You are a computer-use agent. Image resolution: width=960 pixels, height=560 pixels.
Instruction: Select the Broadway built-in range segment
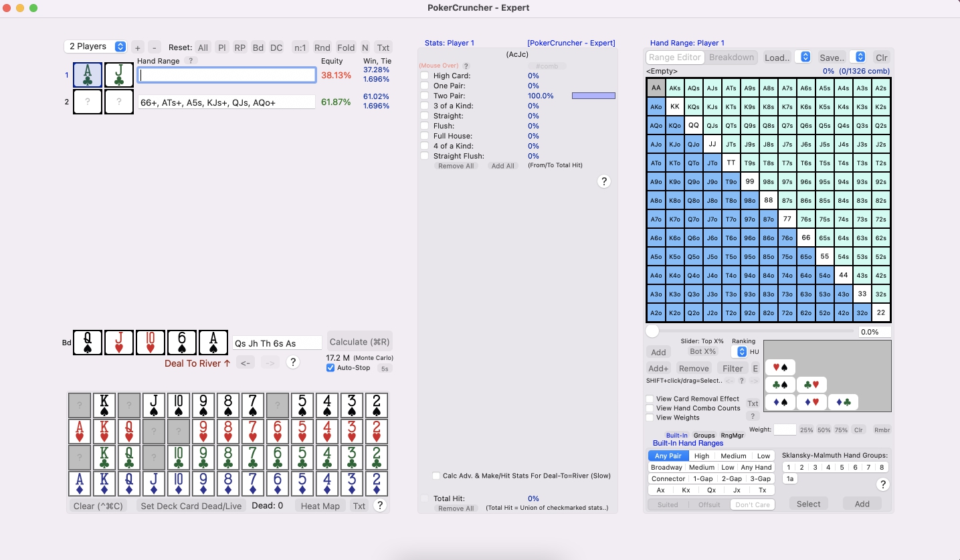(x=666, y=468)
